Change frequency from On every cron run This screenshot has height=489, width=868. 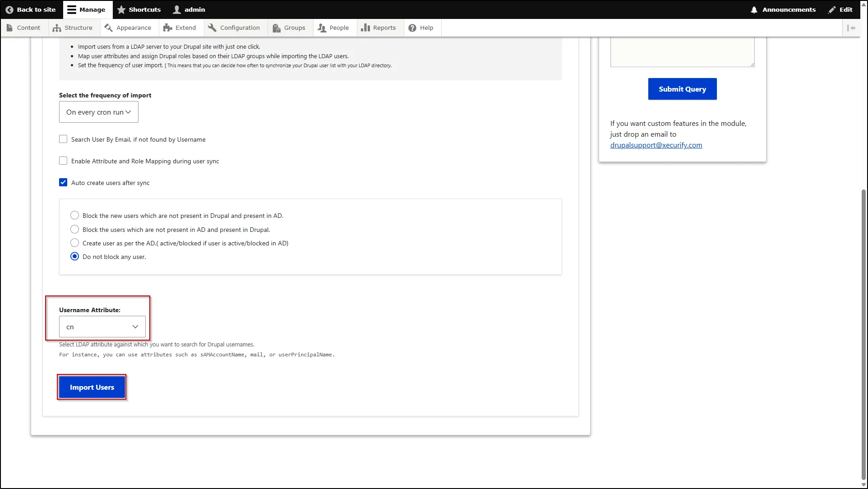point(98,112)
